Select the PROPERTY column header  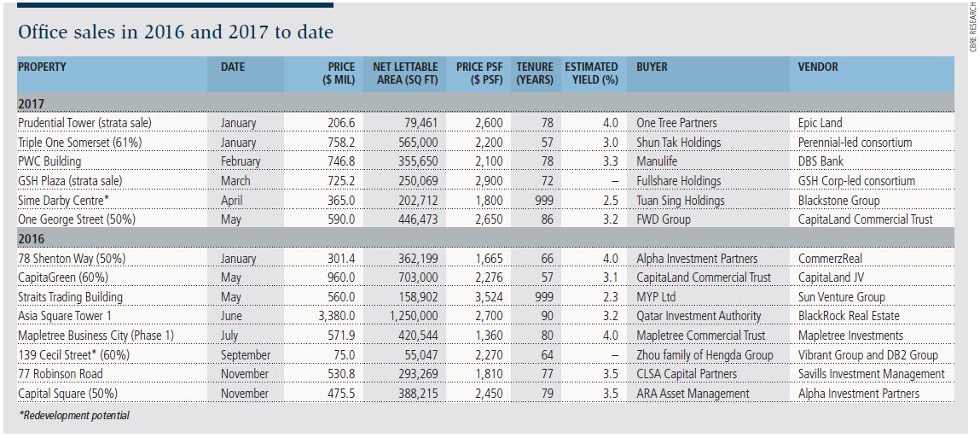click(42, 67)
